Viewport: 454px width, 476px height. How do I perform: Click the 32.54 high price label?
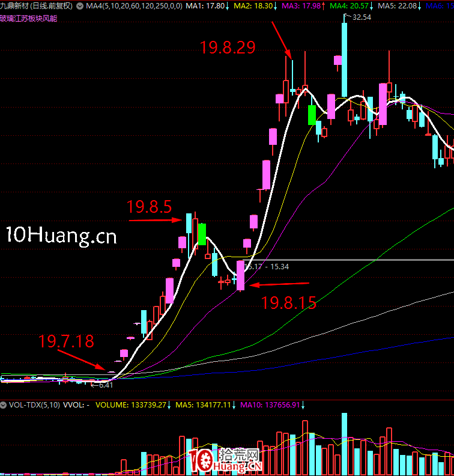[x=362, y=17]
